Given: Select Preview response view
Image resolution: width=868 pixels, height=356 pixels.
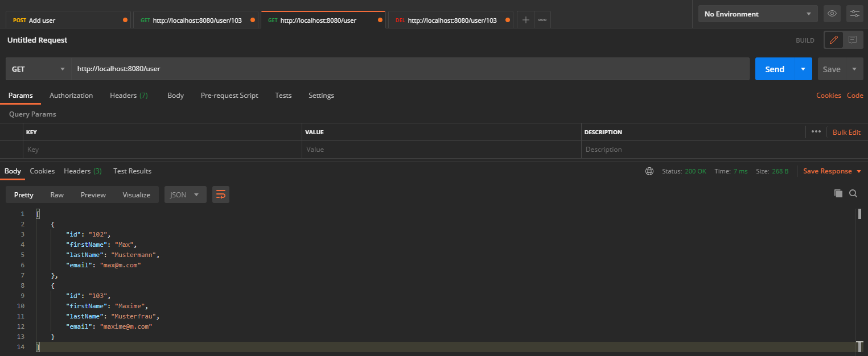Looking at the screenshot, I should [93, 194].
